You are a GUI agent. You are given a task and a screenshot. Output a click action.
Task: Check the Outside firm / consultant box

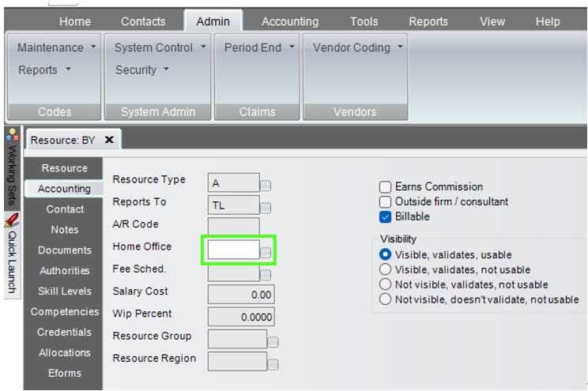point(386,202)
